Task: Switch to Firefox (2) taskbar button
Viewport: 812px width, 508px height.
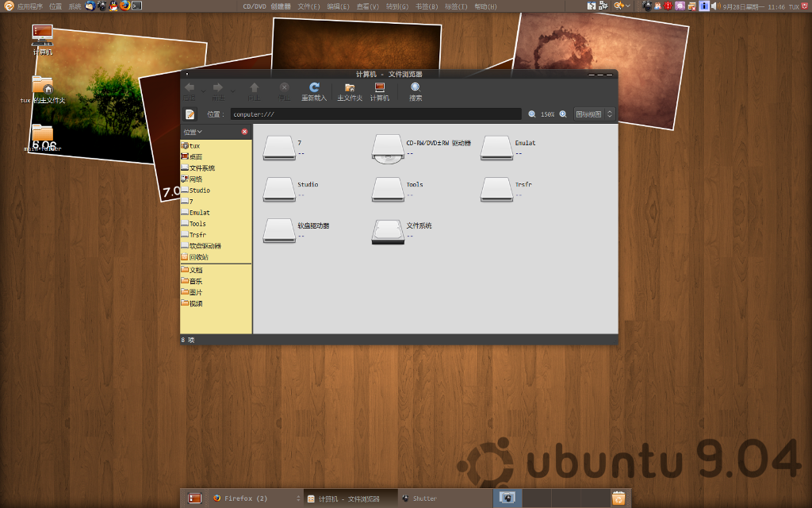Action: [255, 498]
